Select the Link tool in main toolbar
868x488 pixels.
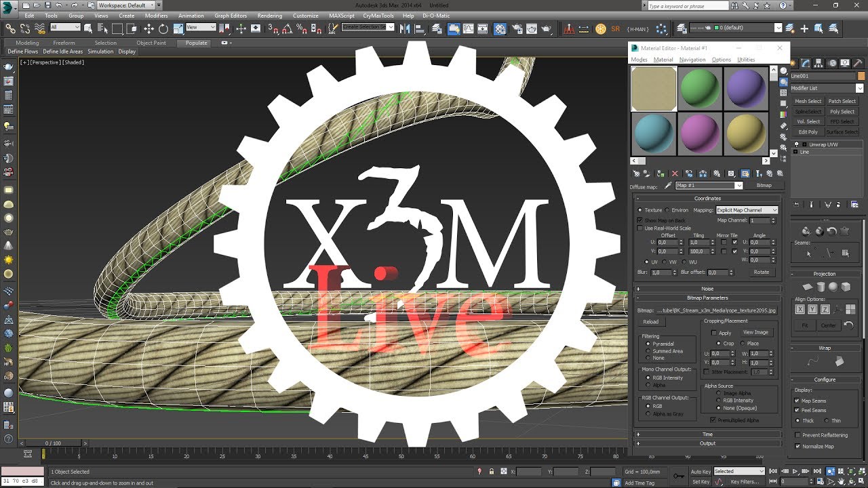pyautogui.click(x=10, y=28)
